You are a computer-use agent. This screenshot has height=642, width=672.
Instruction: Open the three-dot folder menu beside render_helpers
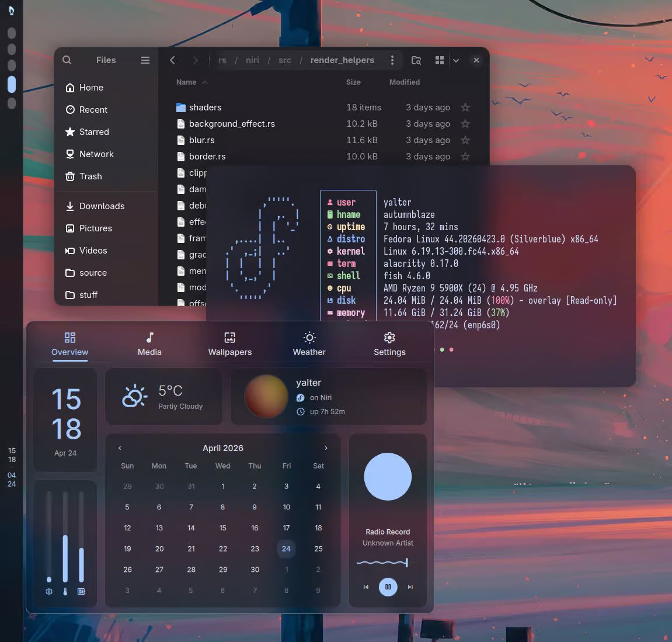[x=392, y=60]
